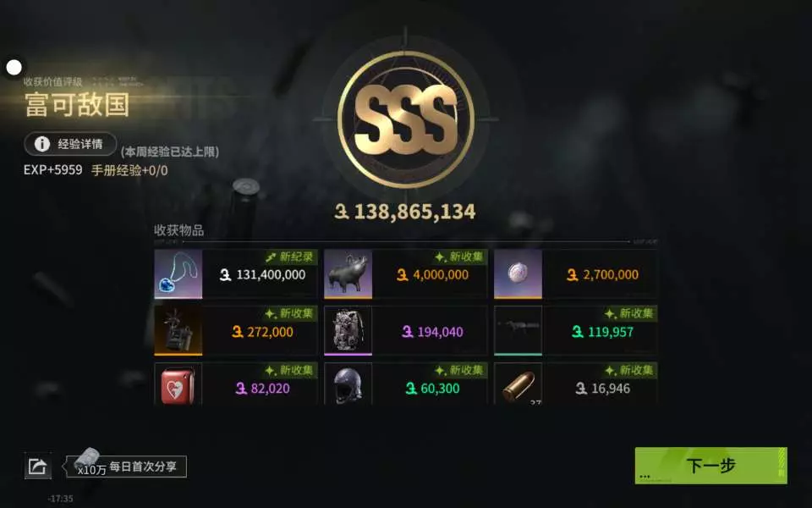
Task: Select the black bull statue item icon
Action: tap(348, 274)
